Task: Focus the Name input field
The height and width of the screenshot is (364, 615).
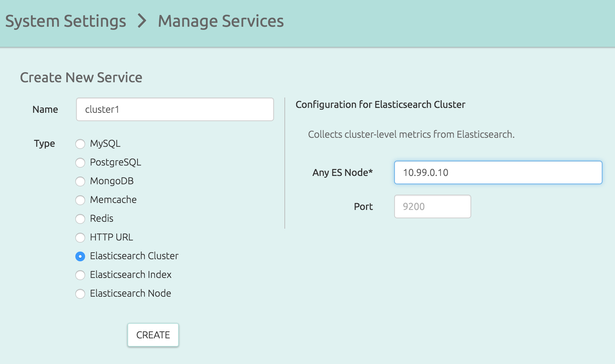Action: (x=175, y=109)
